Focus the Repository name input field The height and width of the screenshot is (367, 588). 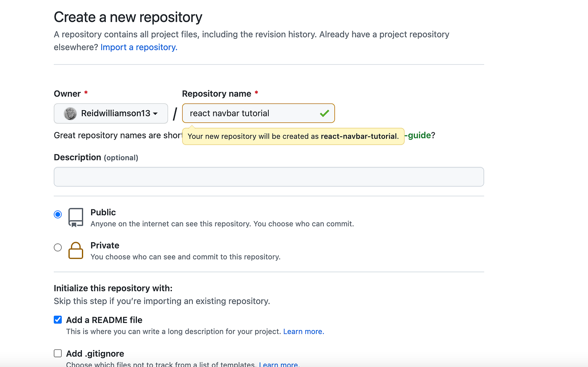point(258,114)
